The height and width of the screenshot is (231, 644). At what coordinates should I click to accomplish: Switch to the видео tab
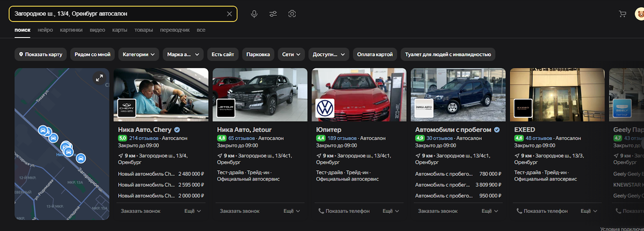(97, 30)
